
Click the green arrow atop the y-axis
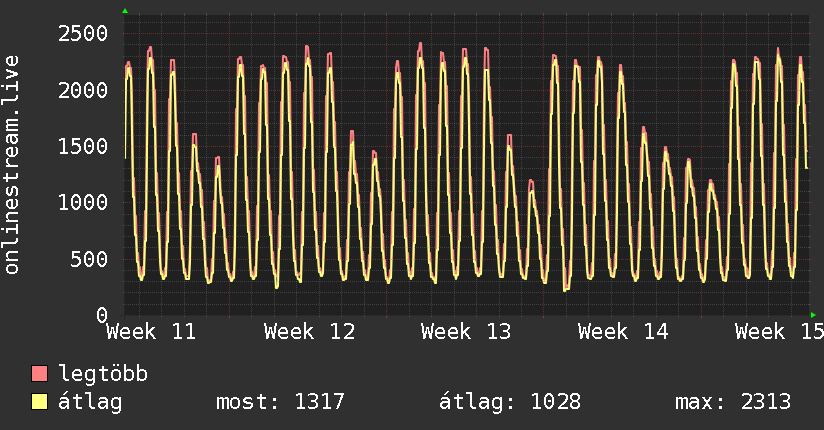click(x=125, y=11)
